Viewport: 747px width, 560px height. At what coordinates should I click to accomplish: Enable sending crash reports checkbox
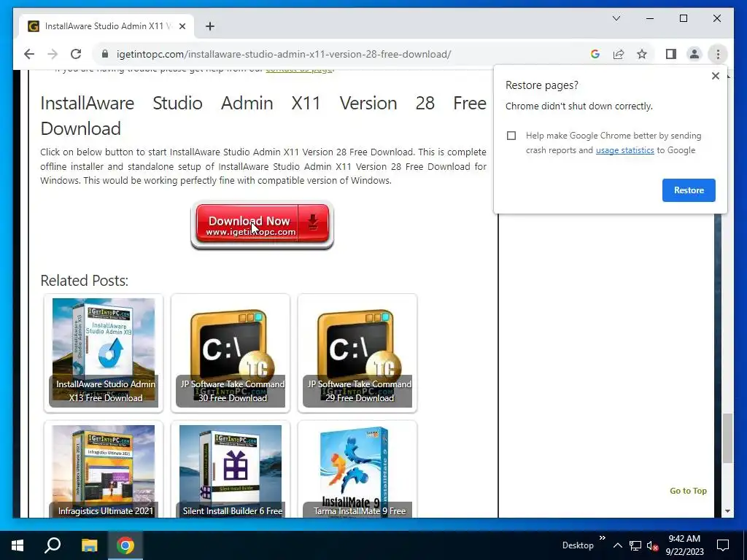pyautogui.click(x=511, y=136)
